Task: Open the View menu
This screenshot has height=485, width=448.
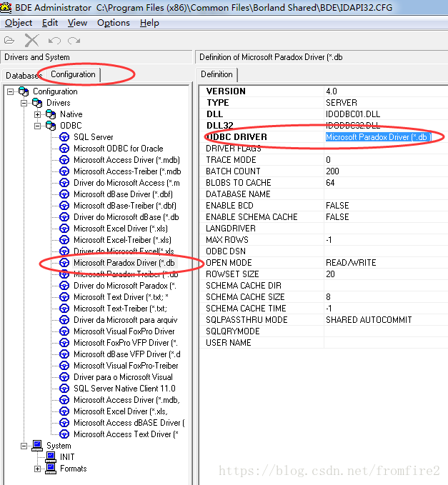Action: (x=77, y=23)
